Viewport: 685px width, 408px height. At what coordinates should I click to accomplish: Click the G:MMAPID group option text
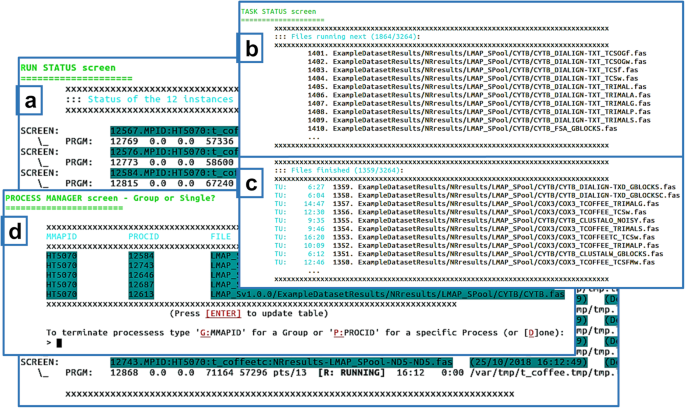(223, 333)
